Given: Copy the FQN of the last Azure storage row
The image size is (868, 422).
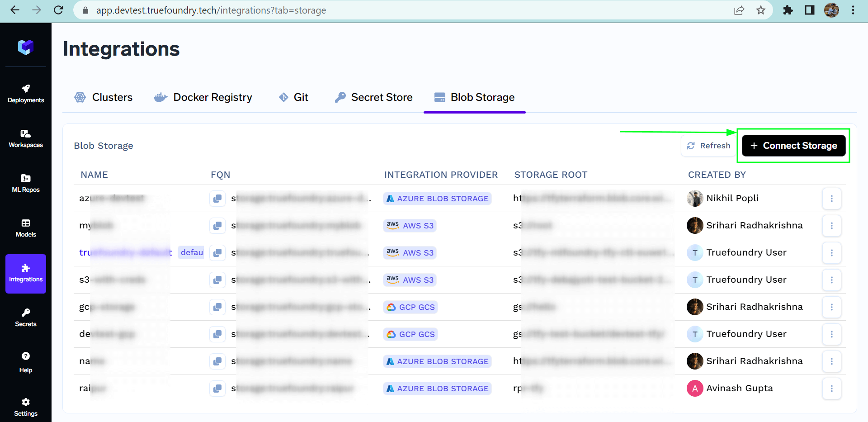Looking at the screenshot, I should [217, 389].
